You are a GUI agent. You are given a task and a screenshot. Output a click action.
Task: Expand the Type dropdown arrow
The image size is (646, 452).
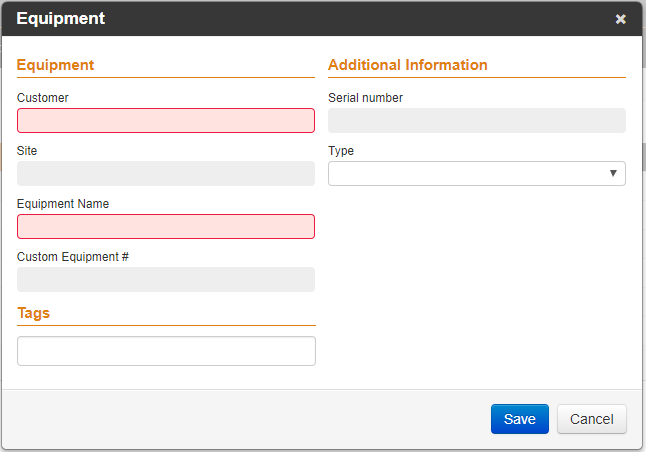pos(613,173)
